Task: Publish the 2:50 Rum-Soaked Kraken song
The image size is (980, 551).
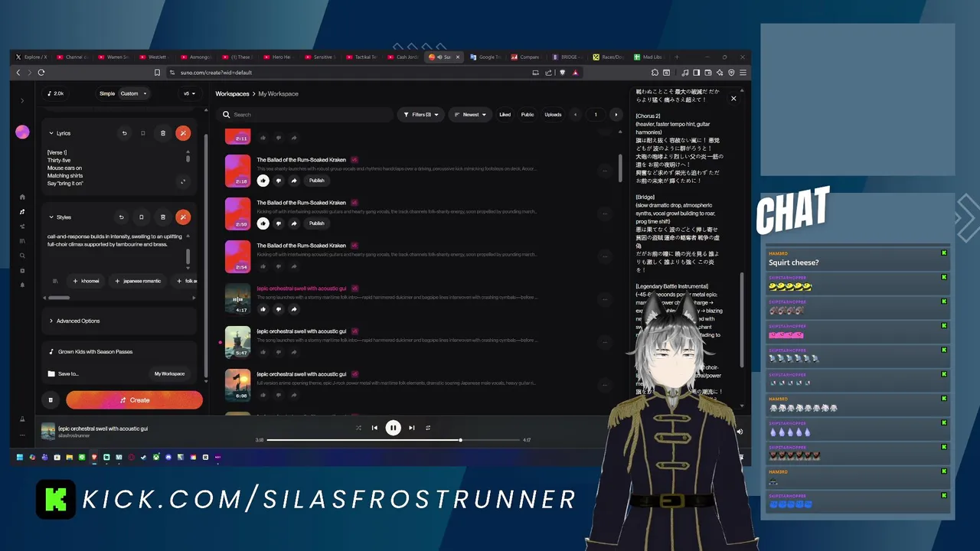Action: pyautogui.click(x=316, y=223)
